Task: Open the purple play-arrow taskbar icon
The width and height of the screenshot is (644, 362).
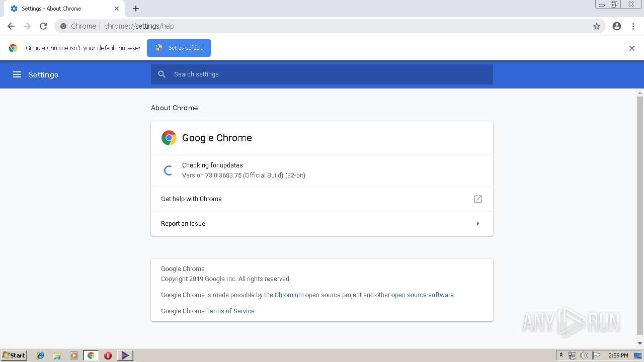Action: click(125, 355)
